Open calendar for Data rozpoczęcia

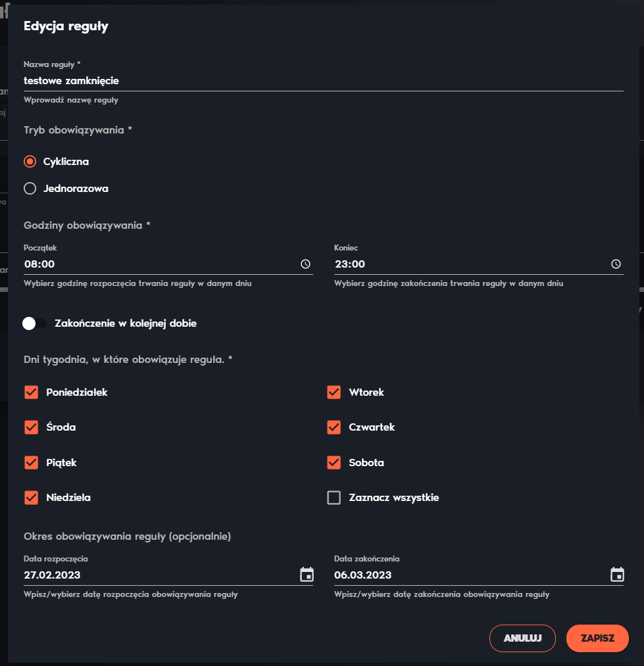pos(307,575)
